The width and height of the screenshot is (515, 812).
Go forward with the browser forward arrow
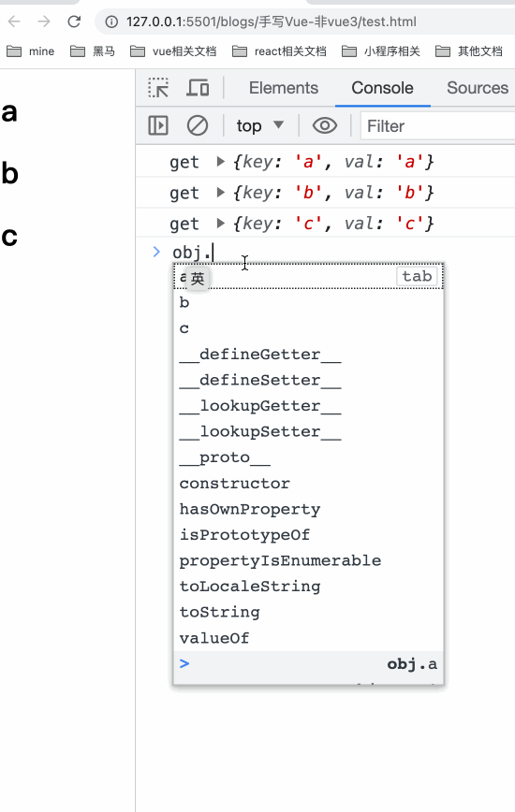(x=44, y=22)
